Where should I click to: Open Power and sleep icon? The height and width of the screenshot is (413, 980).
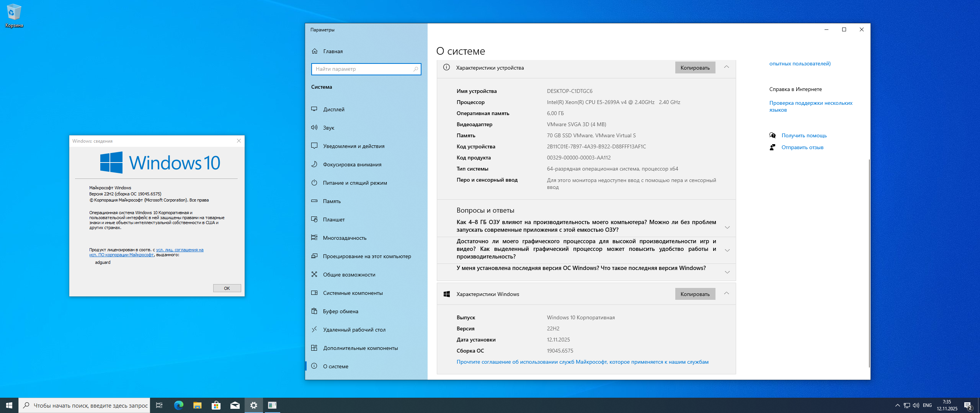pos(314,182)
